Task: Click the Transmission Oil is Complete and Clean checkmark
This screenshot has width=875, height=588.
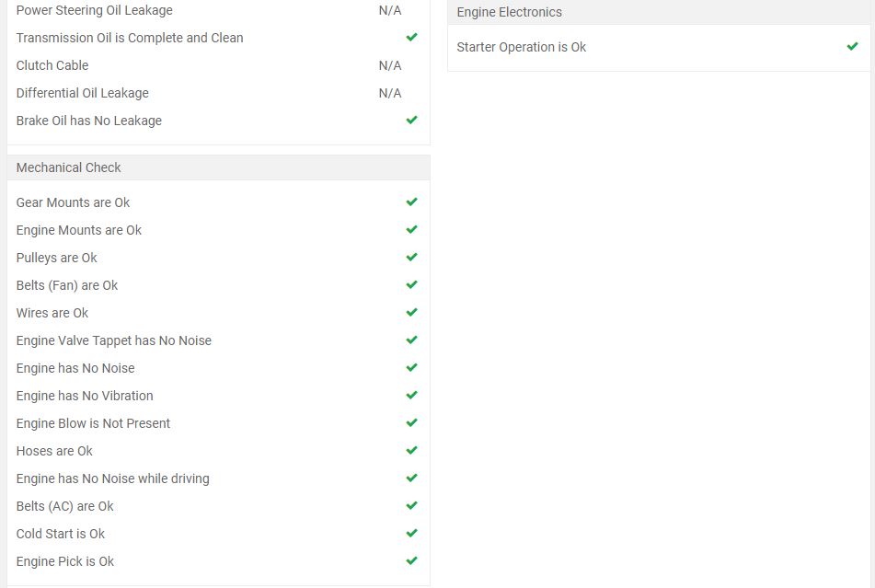Action: 412,38
